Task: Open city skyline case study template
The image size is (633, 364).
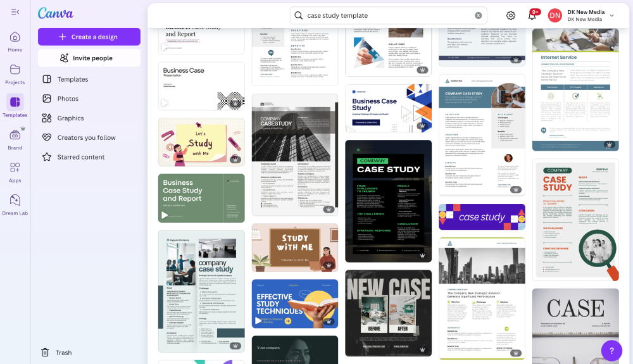Action: [x=482, y=298]
